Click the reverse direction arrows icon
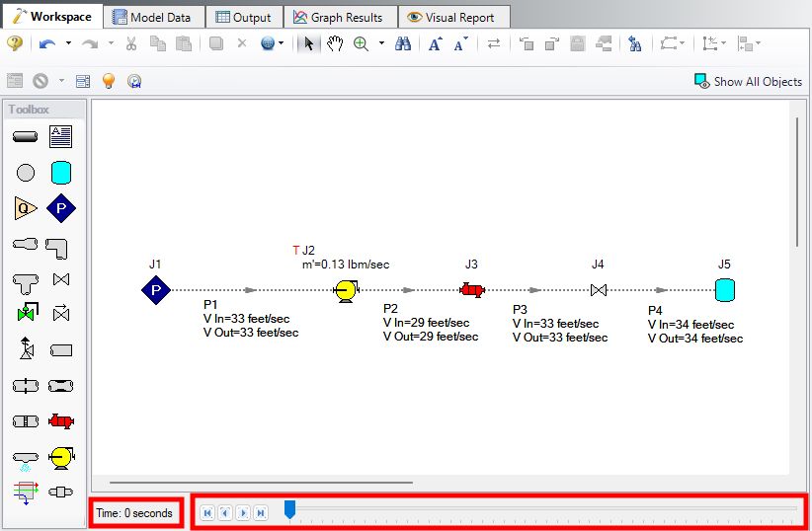 tap(494, 43)
